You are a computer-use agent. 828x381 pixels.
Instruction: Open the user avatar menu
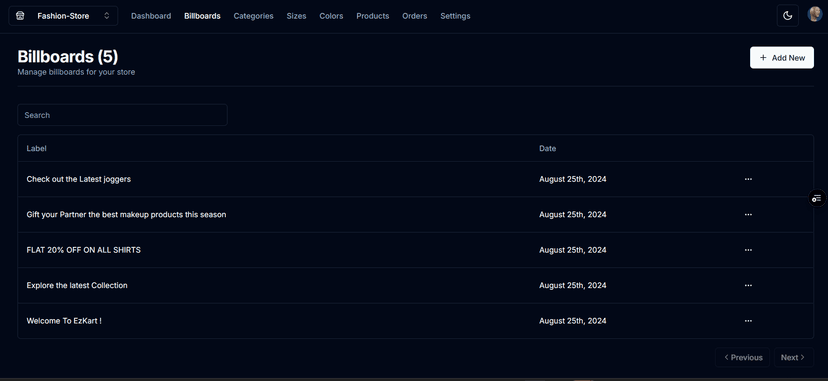814,15
